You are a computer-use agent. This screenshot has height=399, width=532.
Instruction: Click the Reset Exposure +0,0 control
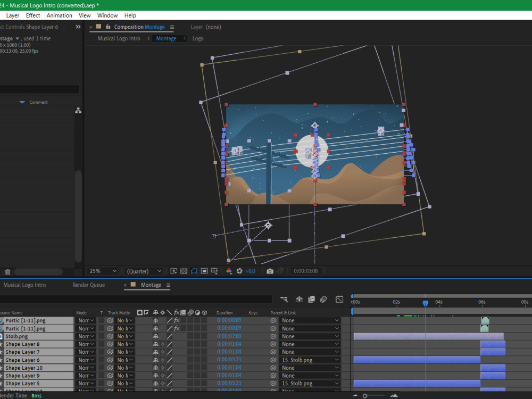click(x=249, y=271)
